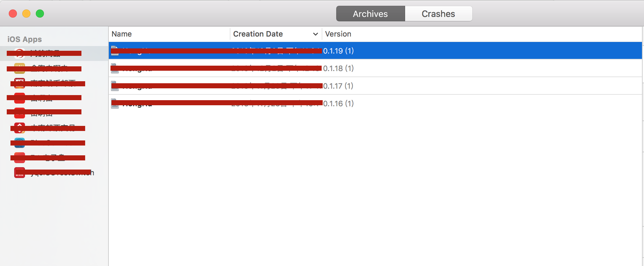Toggle the Creation Date sort chevron
Viewport: 644px width, 266px height.
click(315, 34)
